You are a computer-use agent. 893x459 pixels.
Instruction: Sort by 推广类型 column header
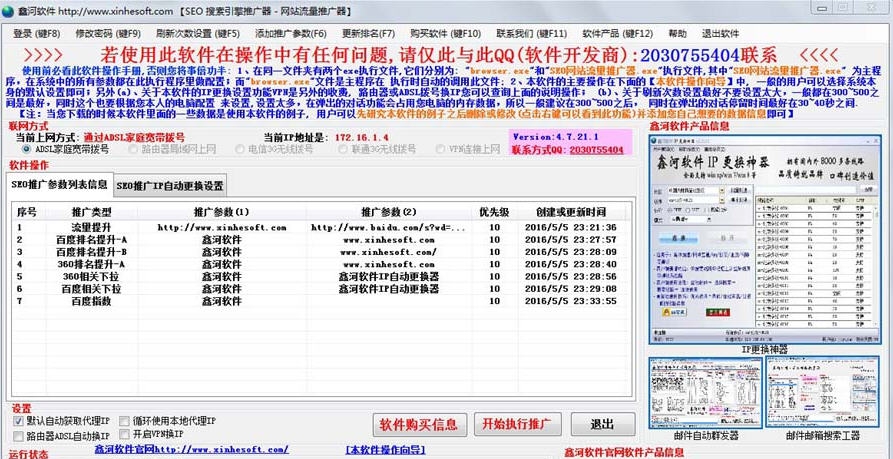click(91, 212)
